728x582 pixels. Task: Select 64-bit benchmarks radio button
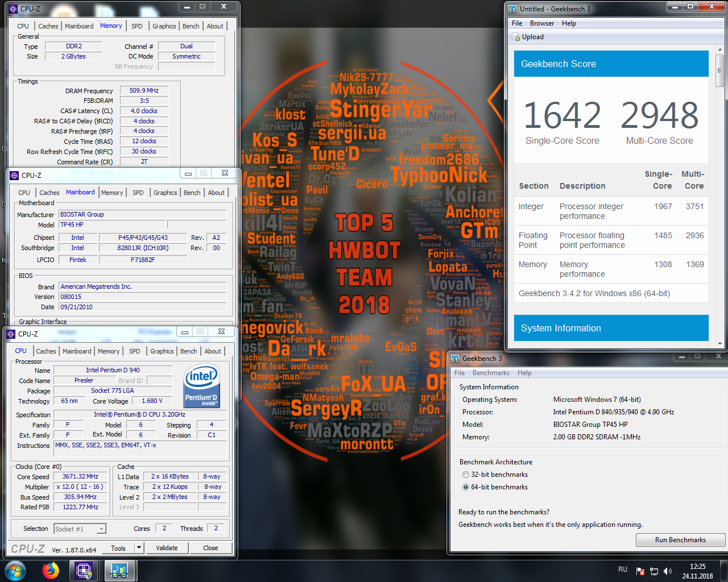[x=466, y=487]
